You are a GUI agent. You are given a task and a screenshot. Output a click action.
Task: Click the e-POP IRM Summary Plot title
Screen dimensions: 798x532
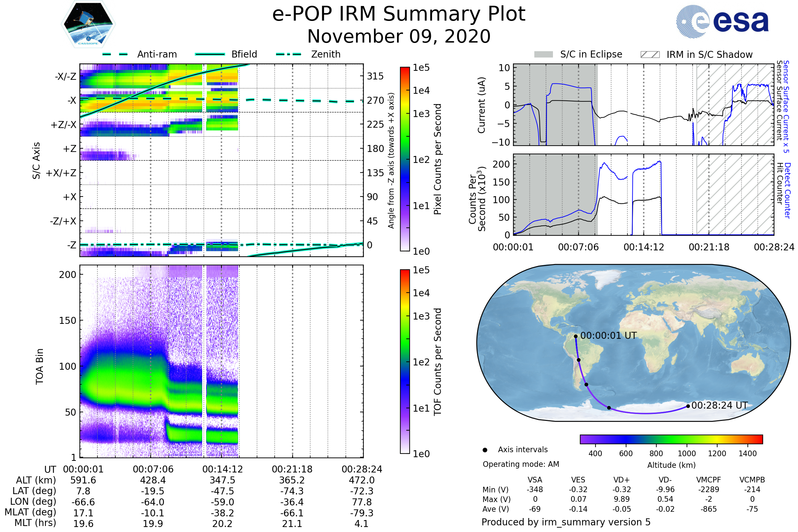tap(399, 14)
